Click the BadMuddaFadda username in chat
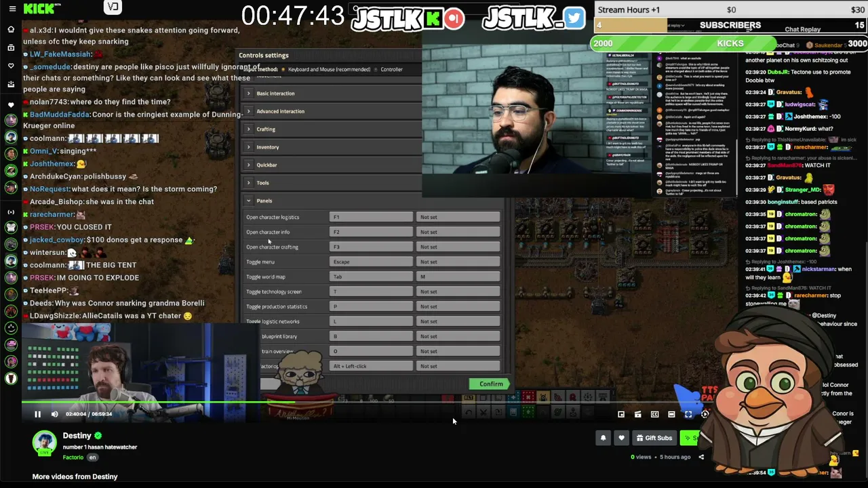 60,115
